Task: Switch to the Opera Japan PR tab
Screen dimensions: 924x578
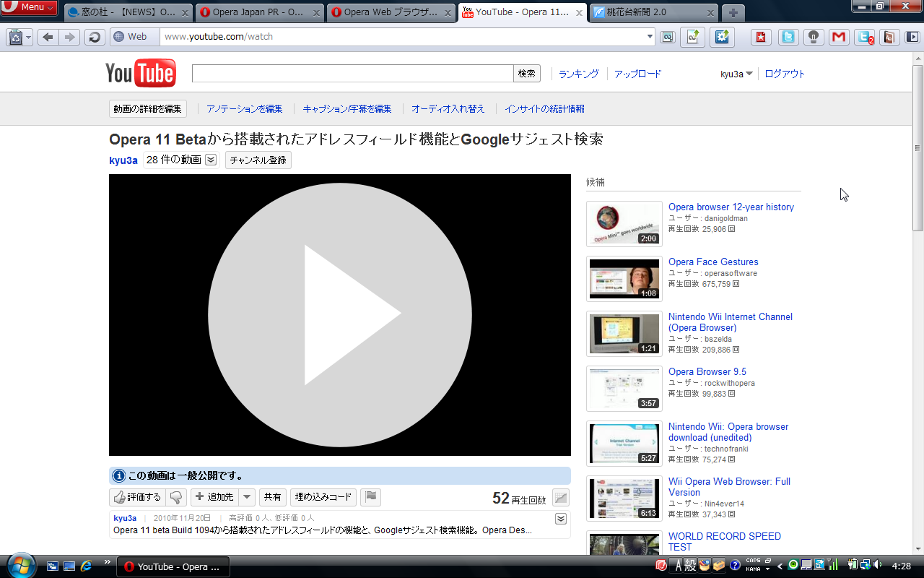Action: tap(259, 13)
